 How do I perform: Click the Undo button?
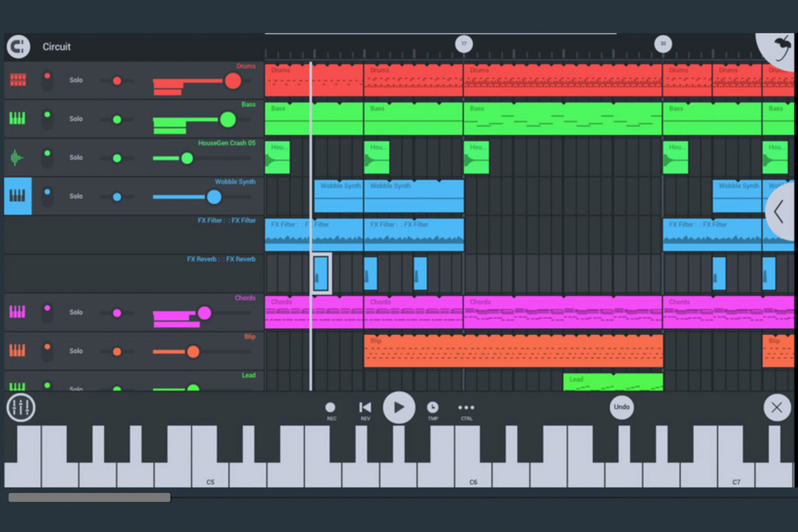coord(621,407)
